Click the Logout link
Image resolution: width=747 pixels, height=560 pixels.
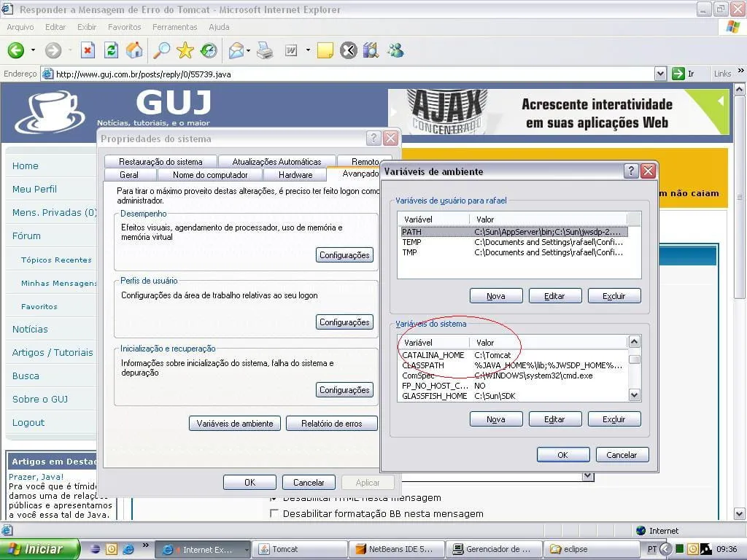click(28, 422)
